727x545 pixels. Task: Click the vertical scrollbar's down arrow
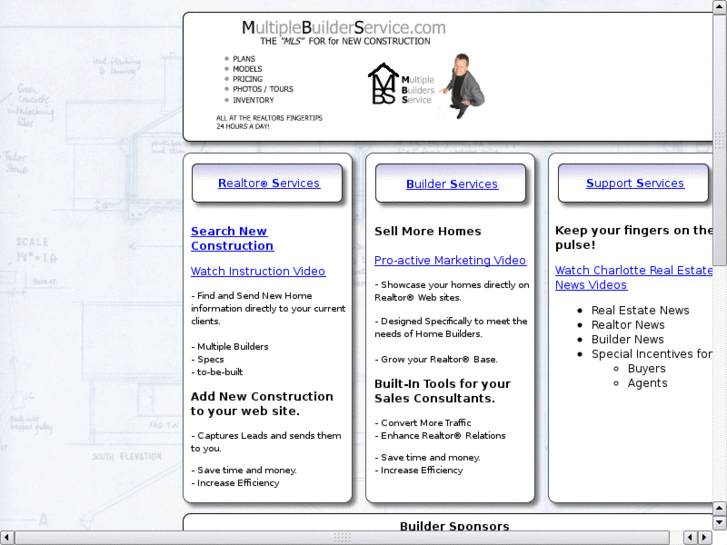[719, 523]
